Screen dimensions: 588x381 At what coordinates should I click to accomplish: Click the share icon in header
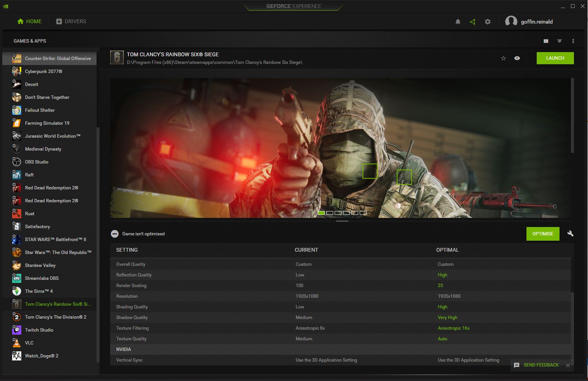point(473,22)
